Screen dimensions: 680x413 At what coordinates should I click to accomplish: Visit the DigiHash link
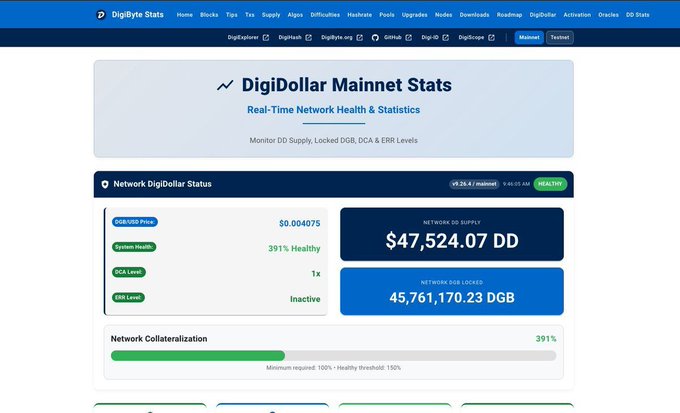pos(290,38)
